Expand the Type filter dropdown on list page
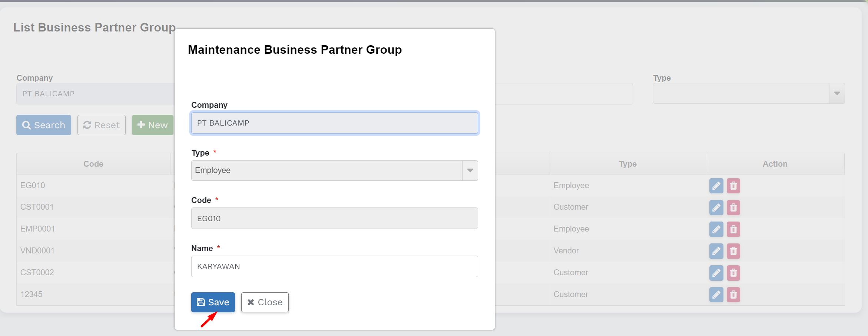 (836, 93)
